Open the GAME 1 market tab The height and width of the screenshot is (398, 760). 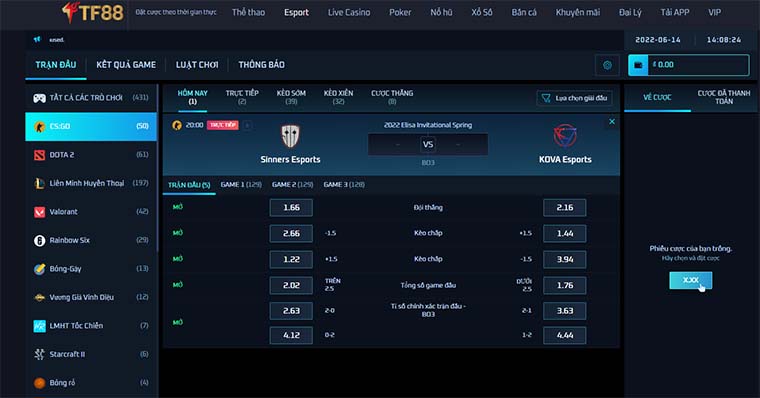pos(241,185)
